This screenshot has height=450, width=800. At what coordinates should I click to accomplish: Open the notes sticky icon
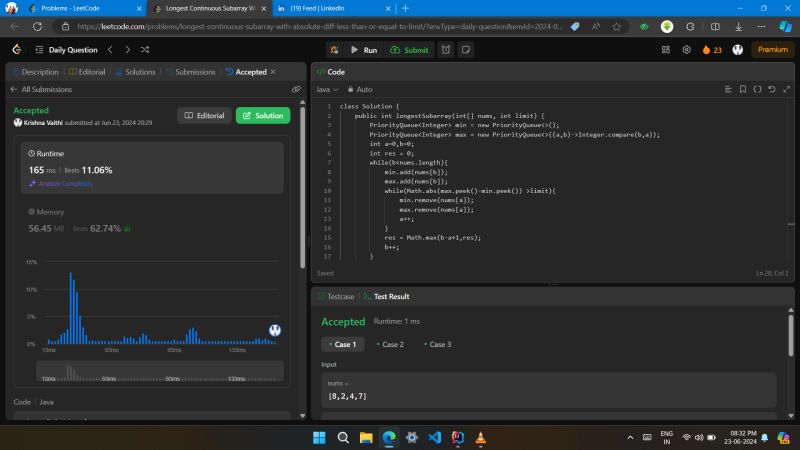click(x=466, y=49)
